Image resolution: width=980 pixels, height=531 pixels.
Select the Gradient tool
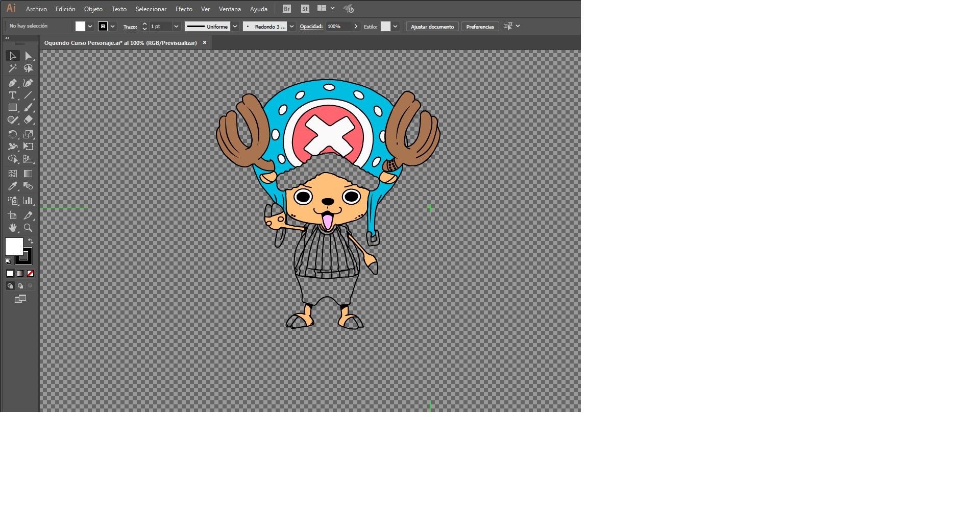pos(29,174)
